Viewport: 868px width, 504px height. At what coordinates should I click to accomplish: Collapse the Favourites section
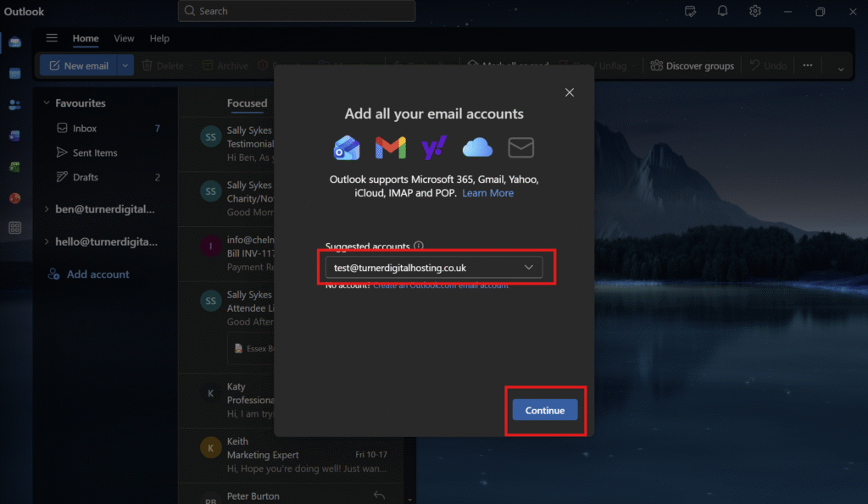47,102
